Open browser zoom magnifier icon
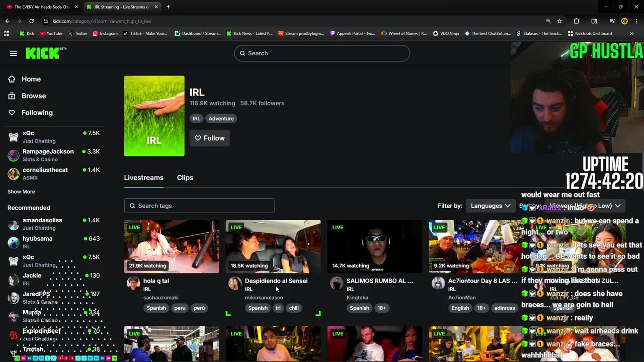Screen dimensions: 644x362 click(548, 21)
